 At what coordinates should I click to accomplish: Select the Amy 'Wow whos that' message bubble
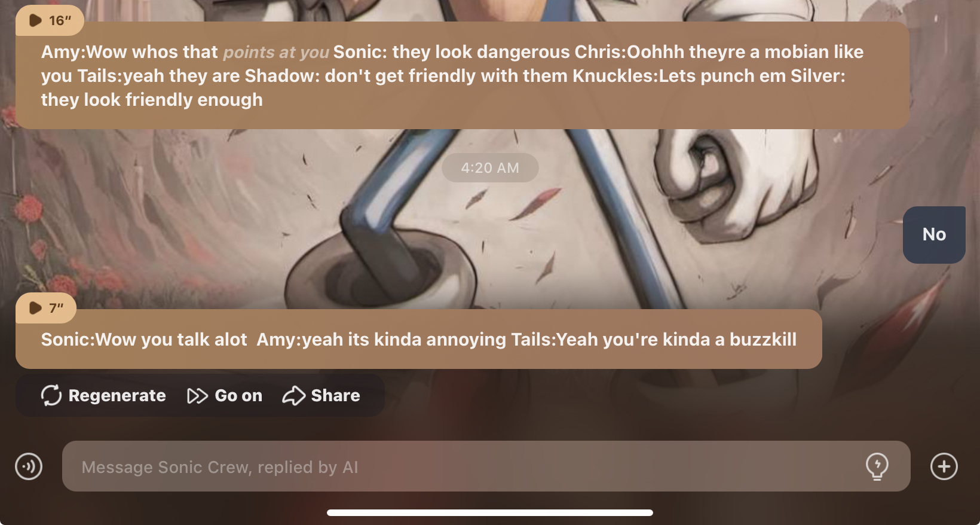463,75
